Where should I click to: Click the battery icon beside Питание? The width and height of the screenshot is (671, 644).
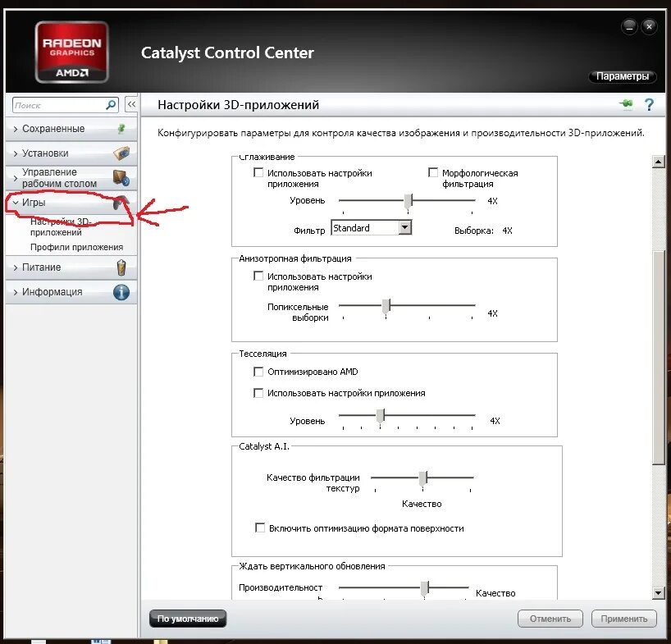[121, 267]
